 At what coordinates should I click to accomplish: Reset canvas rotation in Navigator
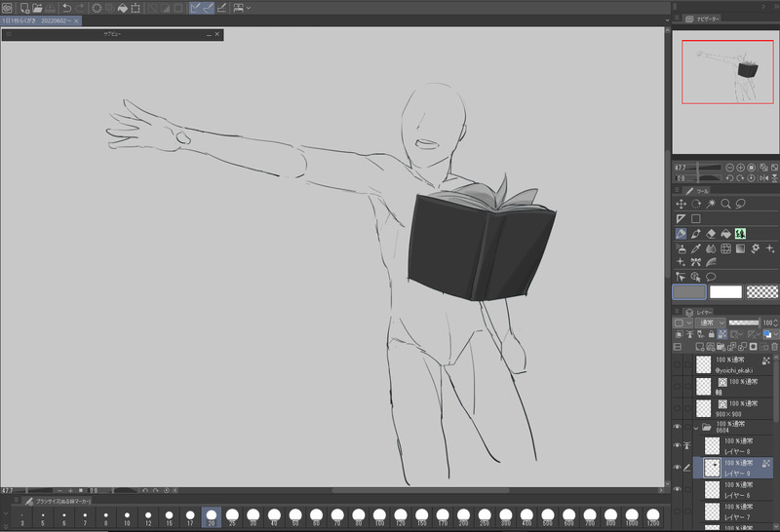click(752, 178)
